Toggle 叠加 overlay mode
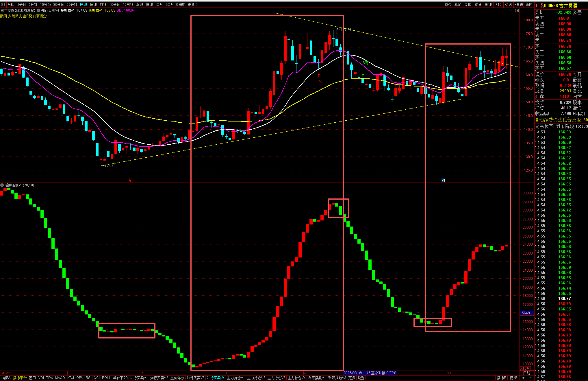 pos(458,5)
